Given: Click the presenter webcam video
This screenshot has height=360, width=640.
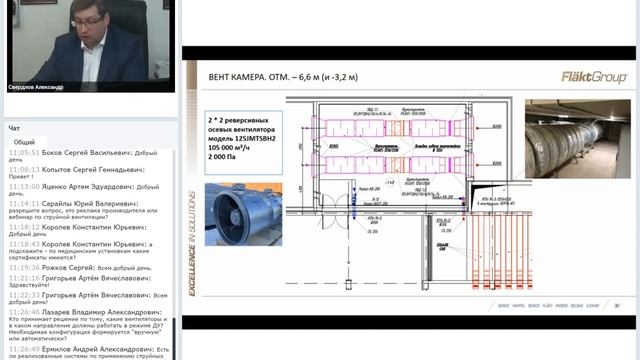Looking at the screenshot, I should pos(91,46).
